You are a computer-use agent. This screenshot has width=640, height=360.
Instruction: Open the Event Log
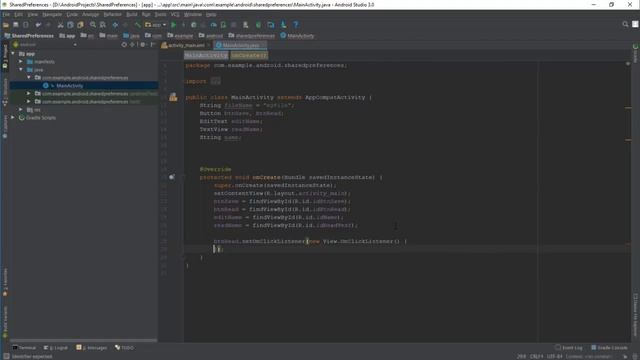click(569, 348)
